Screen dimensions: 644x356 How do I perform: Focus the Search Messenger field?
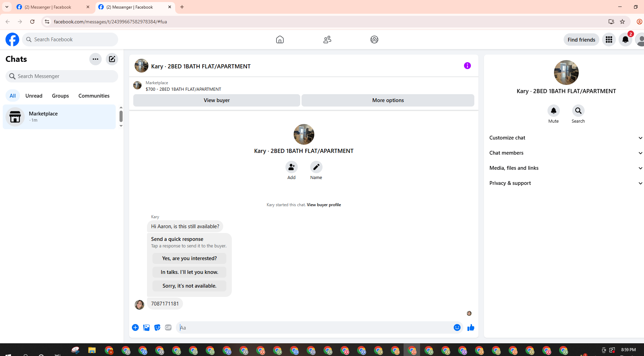(62, 76)
